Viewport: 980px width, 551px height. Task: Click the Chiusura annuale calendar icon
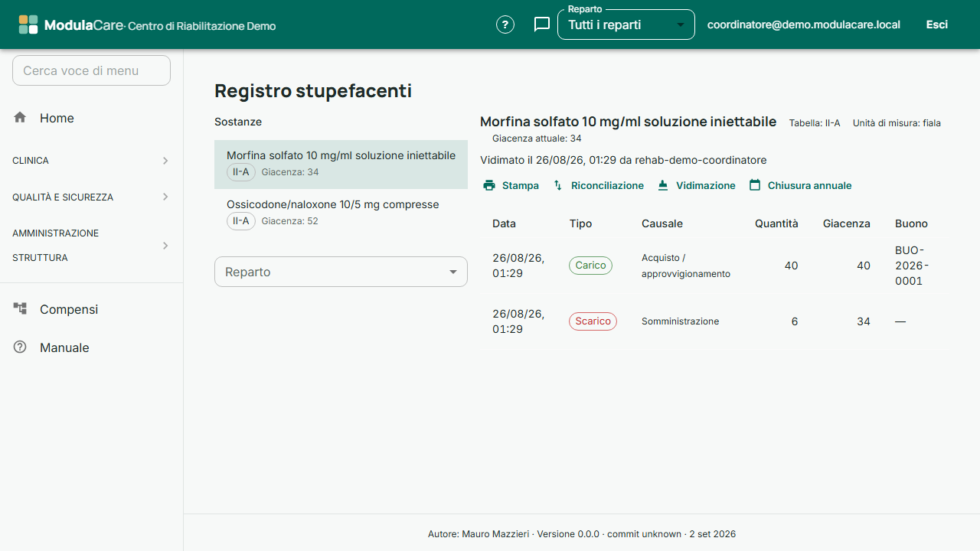coord(755,185)
